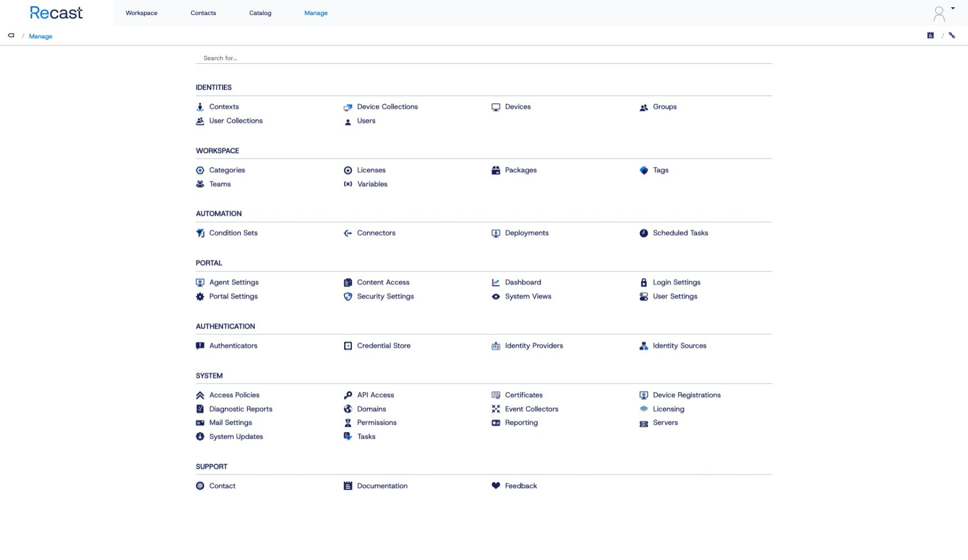Click the Scheduled Tasks clock icon
The image size is (968, 560).
[643, 233]
